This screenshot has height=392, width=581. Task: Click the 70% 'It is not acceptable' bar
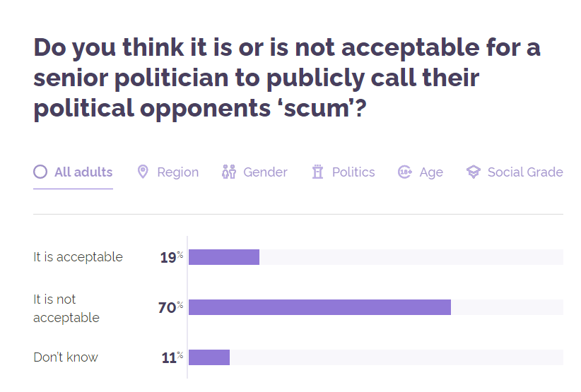(319, 307)
